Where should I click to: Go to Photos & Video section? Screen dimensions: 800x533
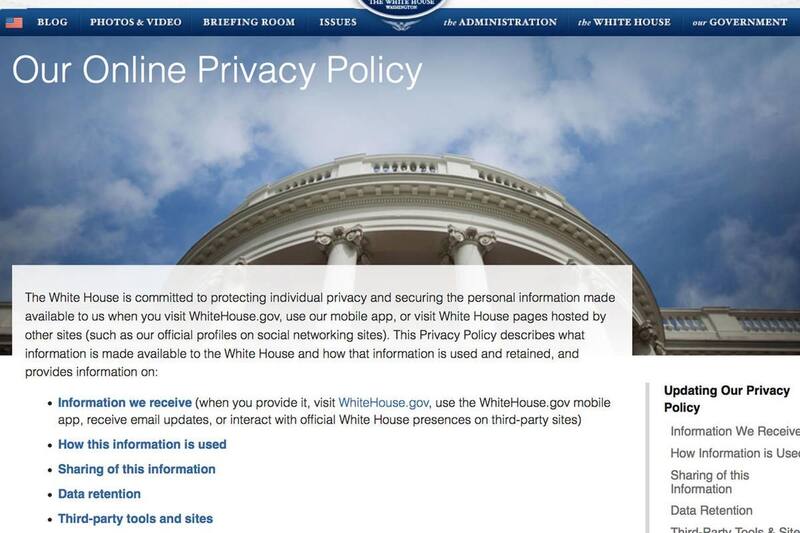point(135,22)
